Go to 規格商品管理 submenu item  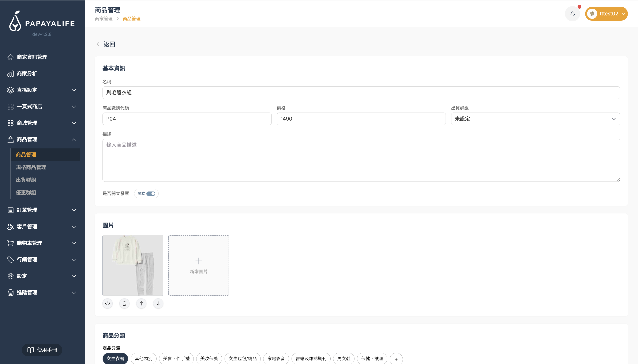31,167
